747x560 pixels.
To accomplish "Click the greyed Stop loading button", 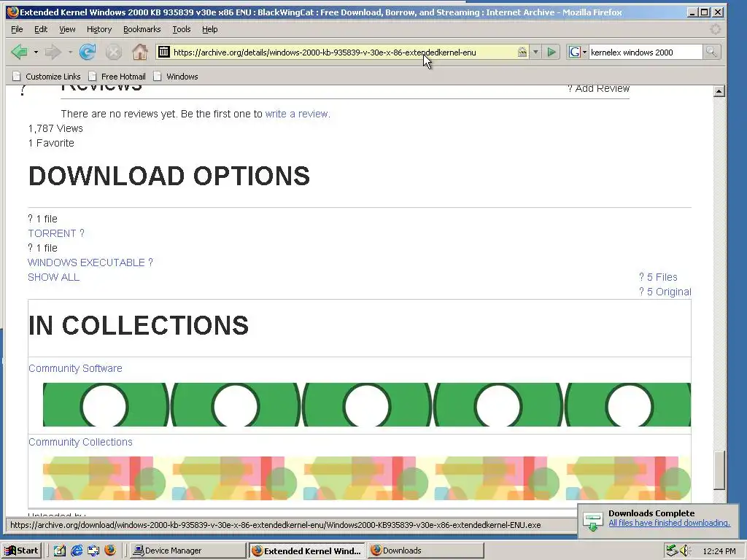I will click(x=113, y=52).
